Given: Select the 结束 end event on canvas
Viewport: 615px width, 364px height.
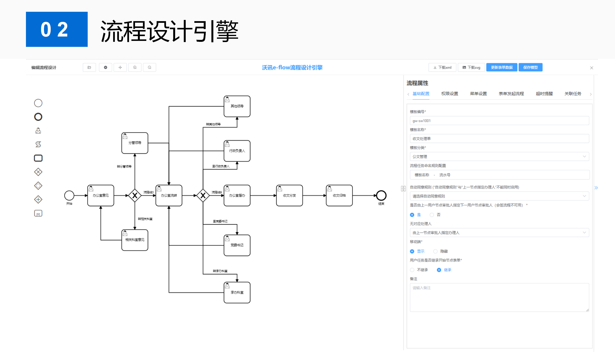Looking at the screenshot, I should pos(381,196).
